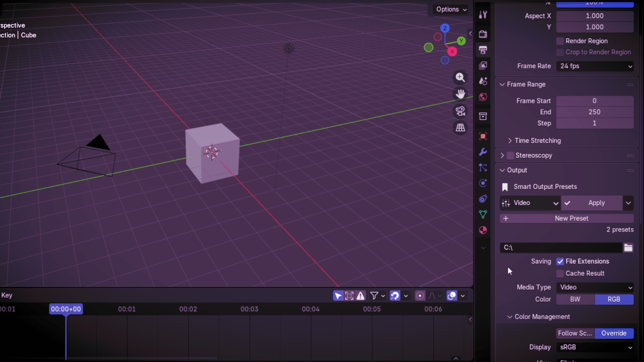Open the Object Data properties tab
This screenshot has width=644, height=362.
point(483,214)
